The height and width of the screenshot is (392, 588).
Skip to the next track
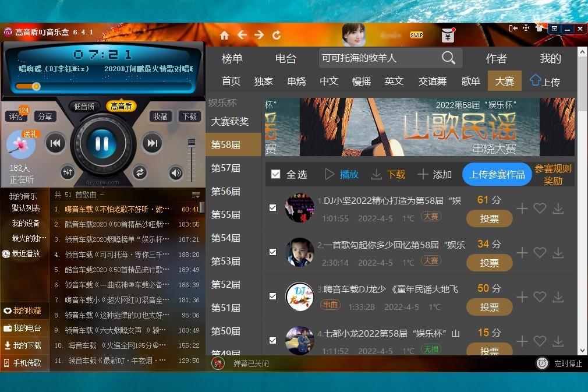[153, 143]
